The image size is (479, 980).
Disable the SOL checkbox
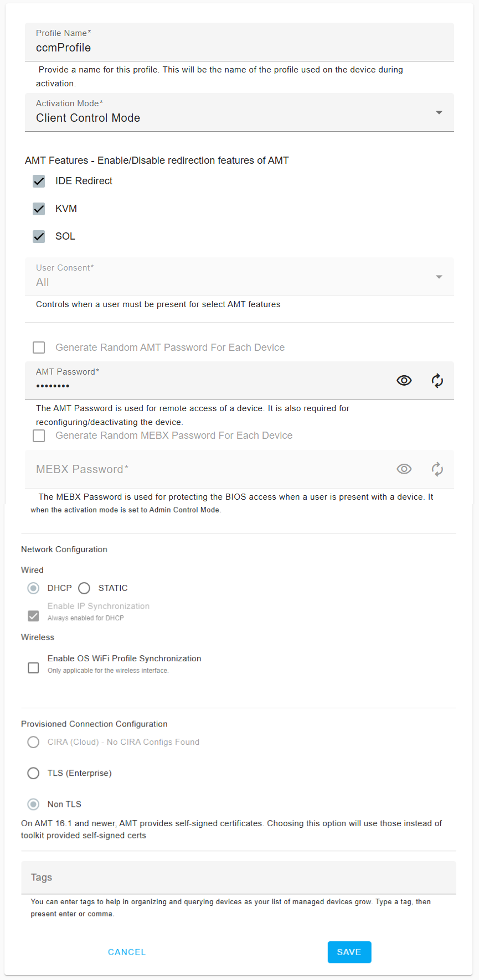pos(39,236)
